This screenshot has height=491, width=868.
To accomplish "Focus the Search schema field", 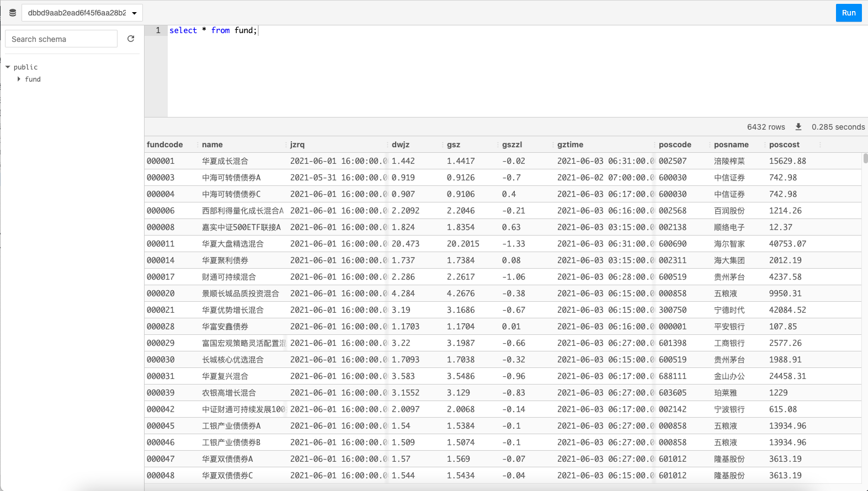I will coord(61,39).
